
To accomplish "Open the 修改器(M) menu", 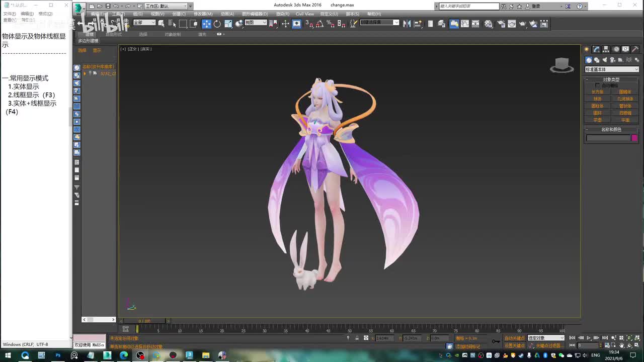I will tap(203, 14).
